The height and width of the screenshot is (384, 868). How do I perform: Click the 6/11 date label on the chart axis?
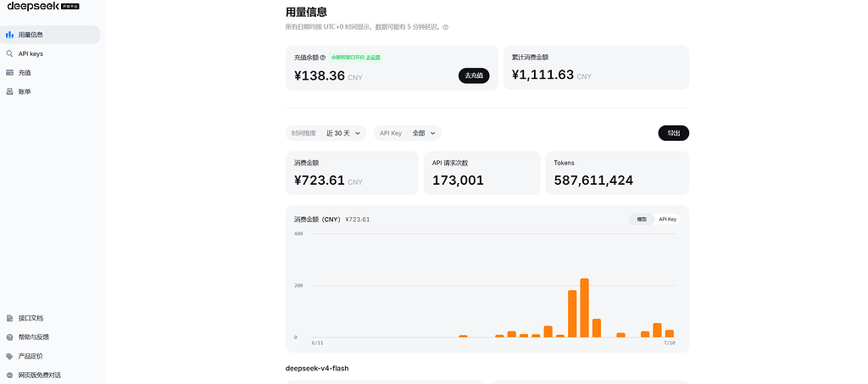318,343
